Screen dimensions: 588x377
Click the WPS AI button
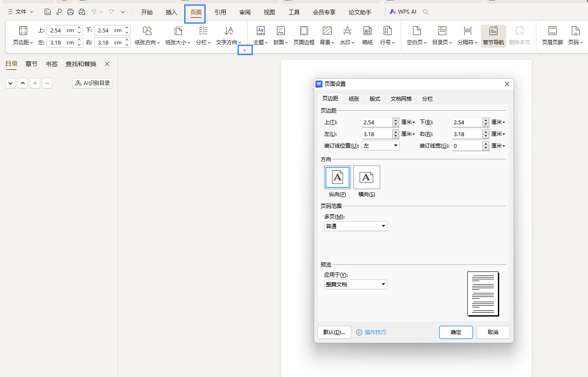tap(403, 12)
